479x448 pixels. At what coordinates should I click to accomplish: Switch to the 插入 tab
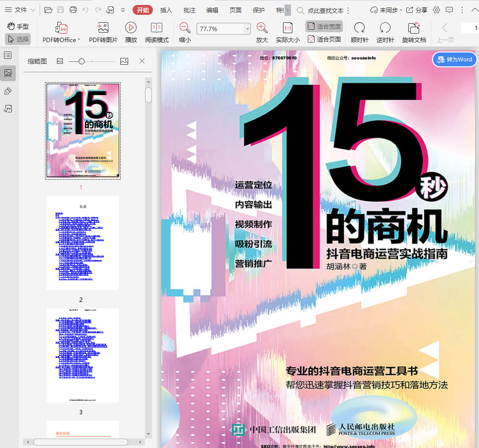[166, 10]
